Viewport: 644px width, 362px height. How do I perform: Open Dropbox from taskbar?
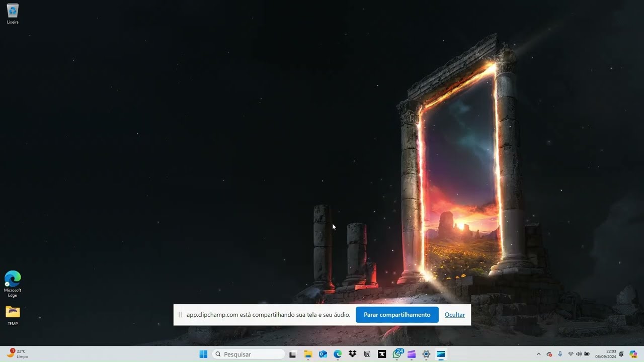tap(352, 354)
